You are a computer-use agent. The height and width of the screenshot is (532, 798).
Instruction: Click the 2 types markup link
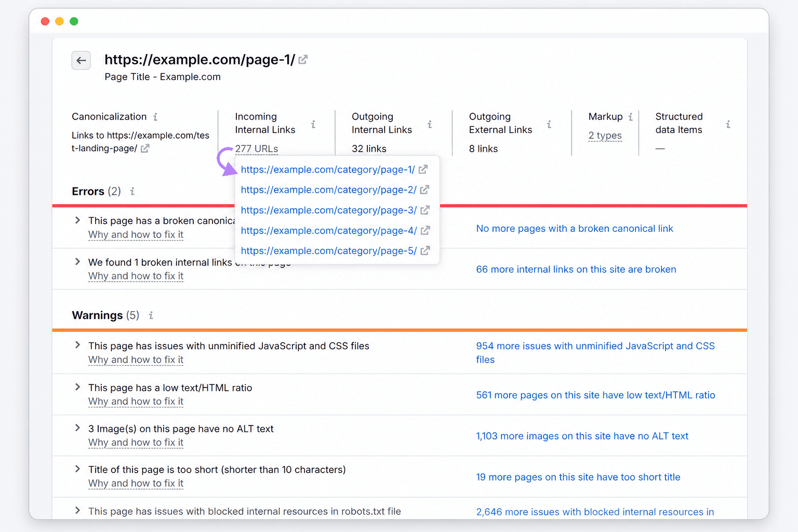pos(605,136)
